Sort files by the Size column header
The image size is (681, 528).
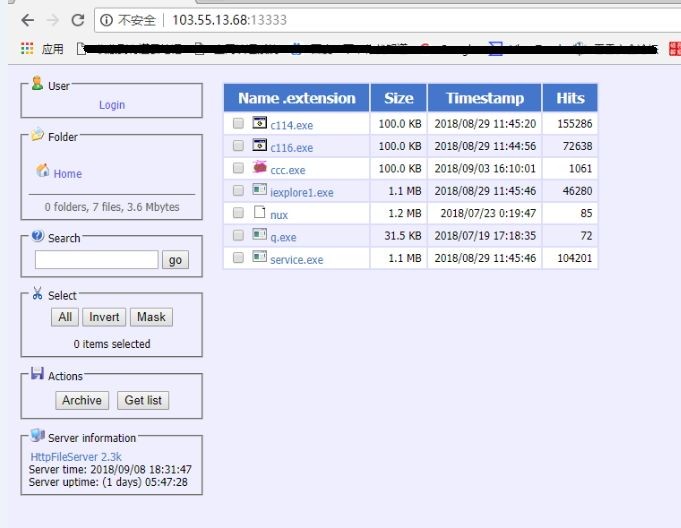tap(398, 98)
